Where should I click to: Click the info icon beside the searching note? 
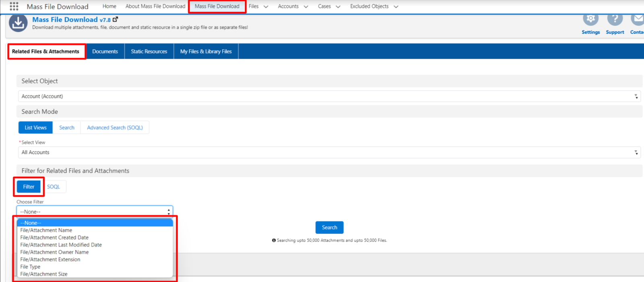(274, 241)
